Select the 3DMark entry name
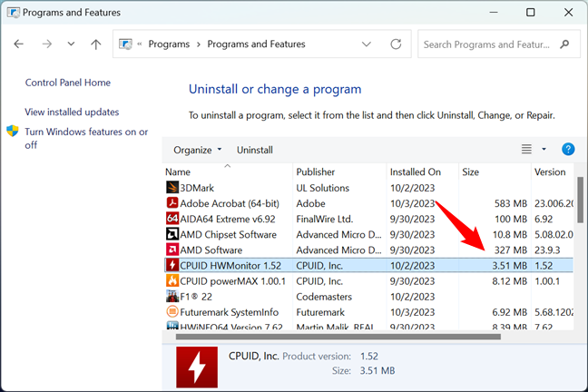Viewport: 588px width, 392px height. click(x=197, y=188)
